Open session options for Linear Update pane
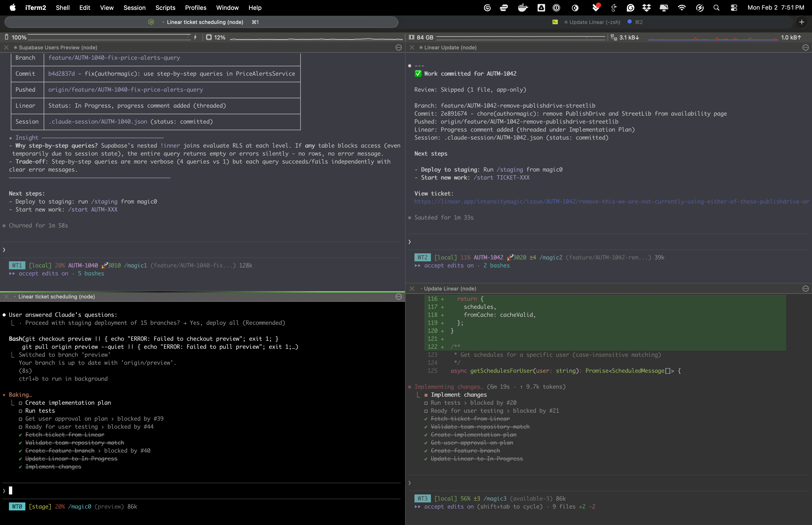The width and height of the screenshot is (812, 525). [x=805, y=47]
